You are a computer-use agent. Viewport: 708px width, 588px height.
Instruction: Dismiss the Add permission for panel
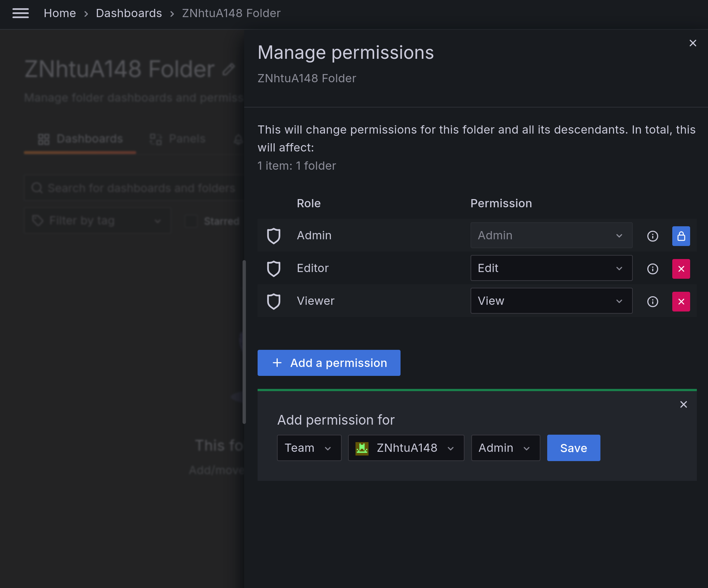[683, 405]
